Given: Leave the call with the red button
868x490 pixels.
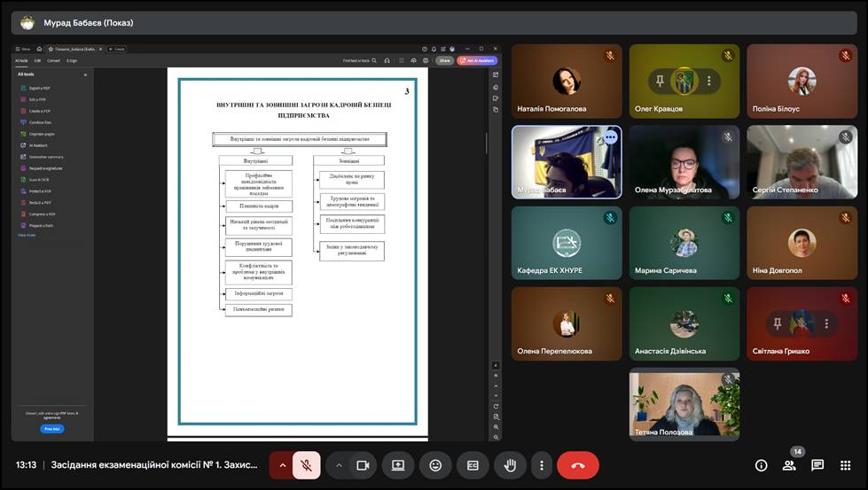Looking at the screenshot, I should [x=578, y=465].
